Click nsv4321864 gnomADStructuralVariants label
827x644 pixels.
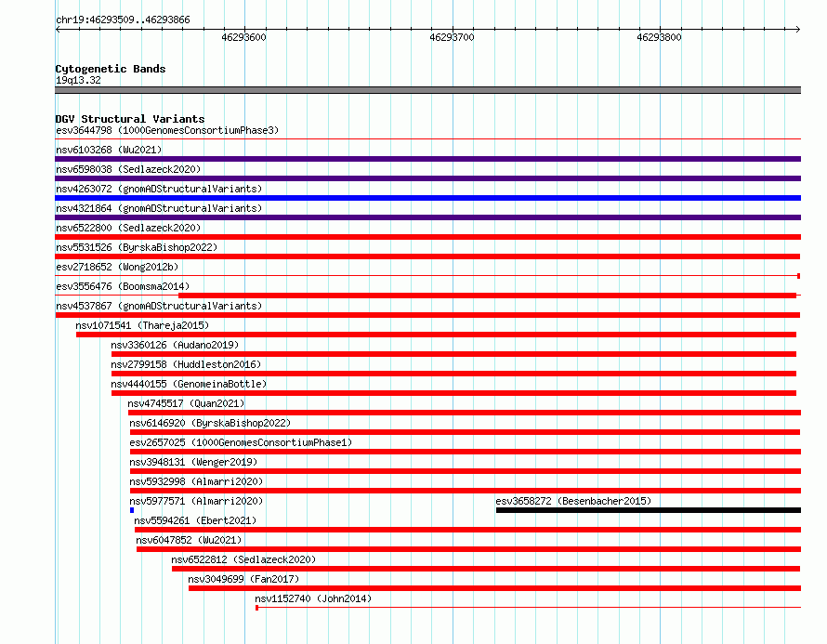point(159,208)
